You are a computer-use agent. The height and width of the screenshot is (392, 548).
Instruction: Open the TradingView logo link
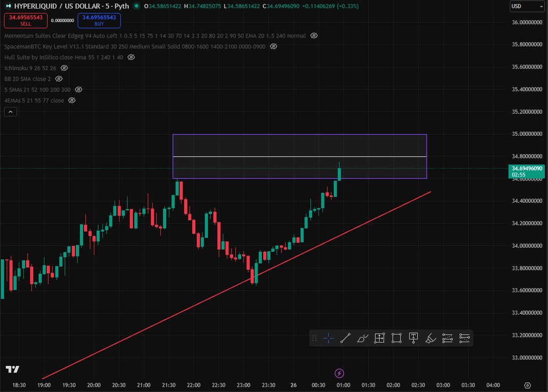coord(12,369)
